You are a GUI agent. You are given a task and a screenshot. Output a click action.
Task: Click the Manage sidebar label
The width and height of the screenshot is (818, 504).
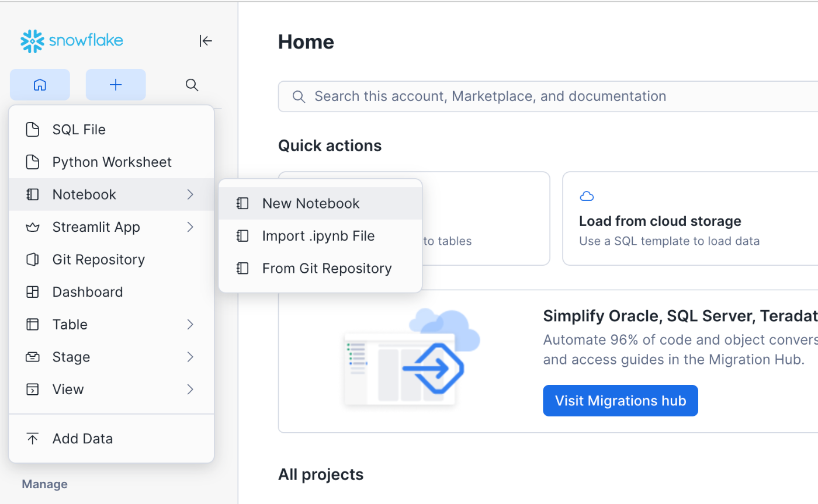[44, 484]
